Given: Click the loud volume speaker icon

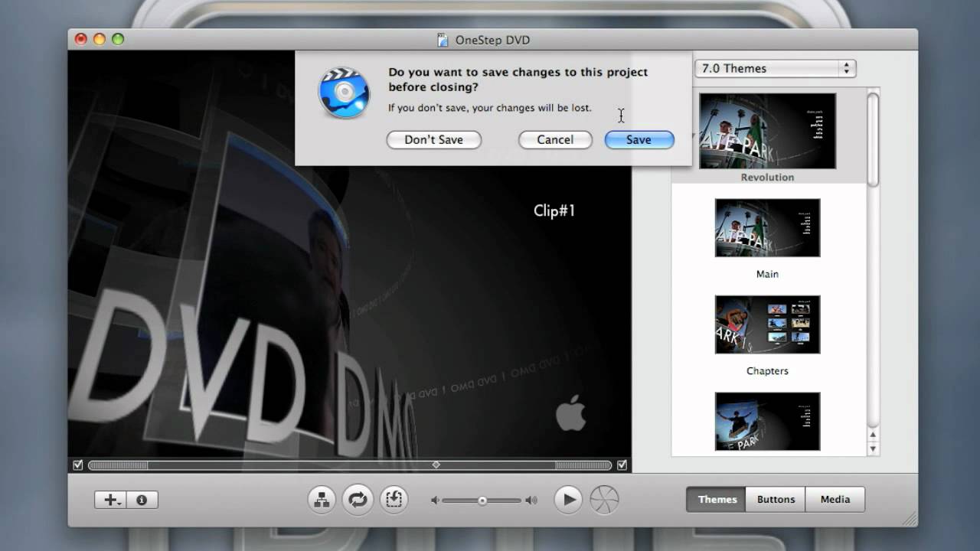Looking at the screenshot, I should tap(531, 500).
